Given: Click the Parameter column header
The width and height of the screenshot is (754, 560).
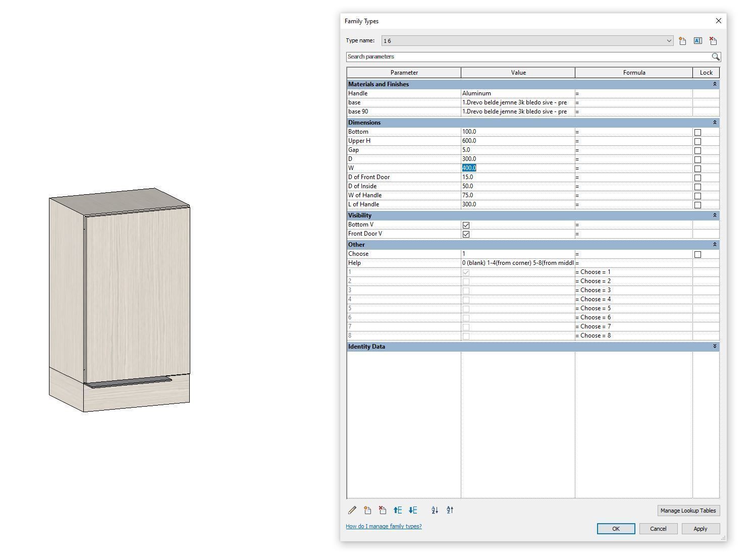Looking at the screenshot, I should (x=404, y=73).
